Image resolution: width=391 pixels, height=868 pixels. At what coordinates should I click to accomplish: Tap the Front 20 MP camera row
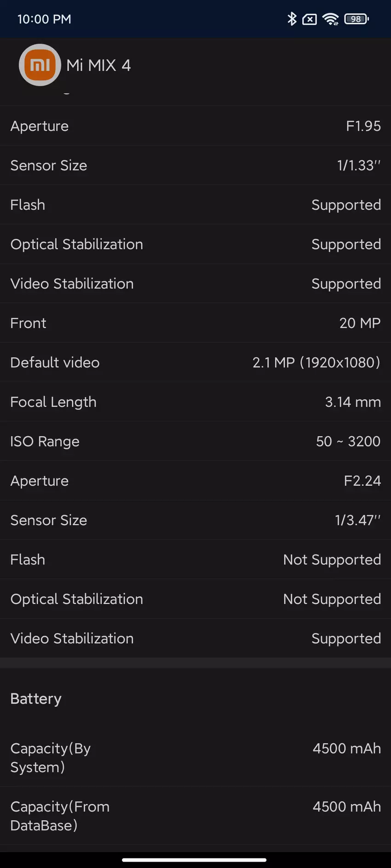coord(195,323)
